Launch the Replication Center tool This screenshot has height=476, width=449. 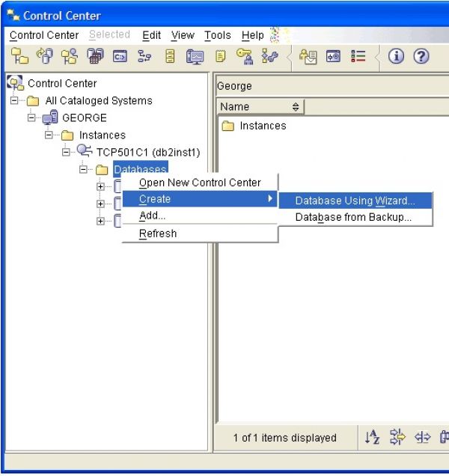[45, 56]
